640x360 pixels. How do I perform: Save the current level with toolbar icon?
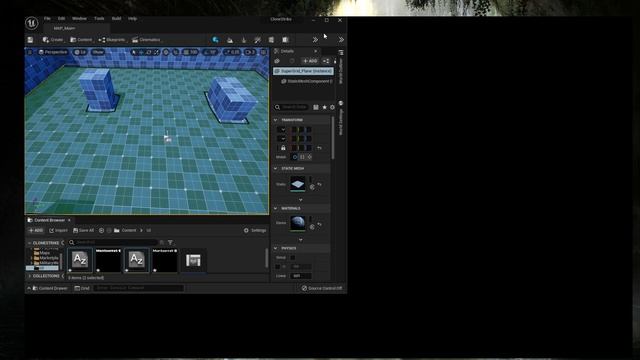point(30,40)
